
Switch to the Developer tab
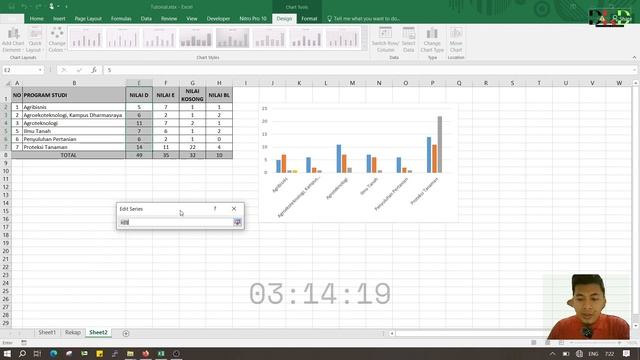click(218, 19)
